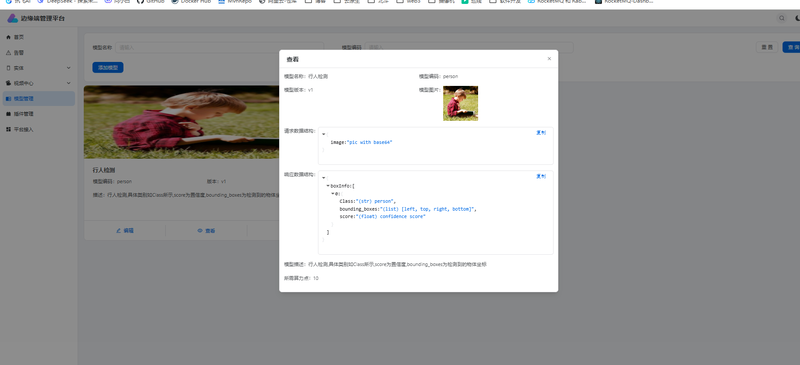This screenshot has height=365, width=800.
Task: Click the 添加模型 button
Action: [108, 67]
